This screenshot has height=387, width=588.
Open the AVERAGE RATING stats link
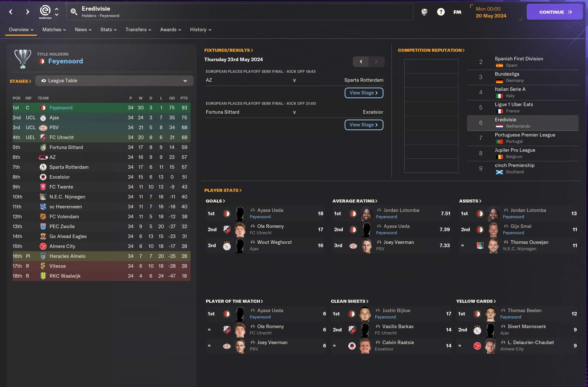pos(355,201)
